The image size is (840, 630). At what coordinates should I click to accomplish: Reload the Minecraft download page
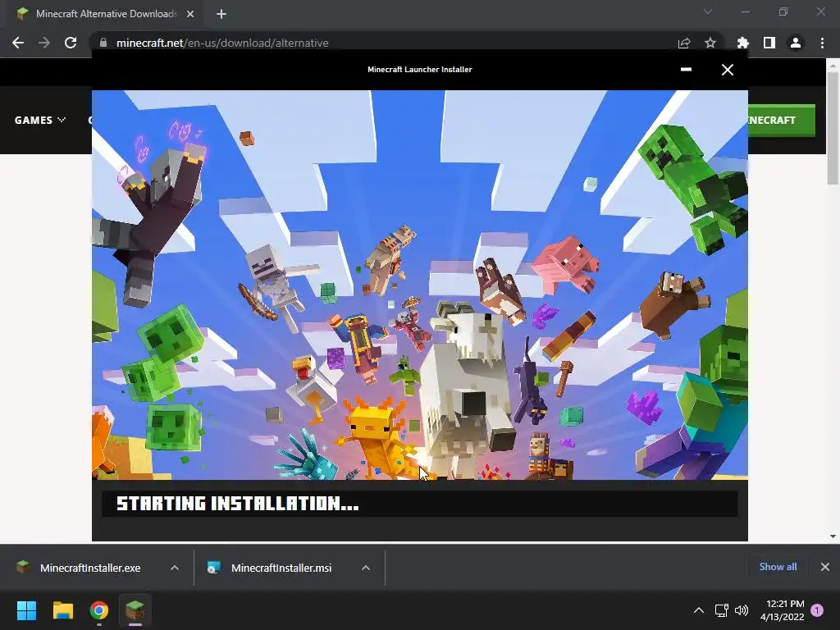pyautogui.click(x=71, y=43)
